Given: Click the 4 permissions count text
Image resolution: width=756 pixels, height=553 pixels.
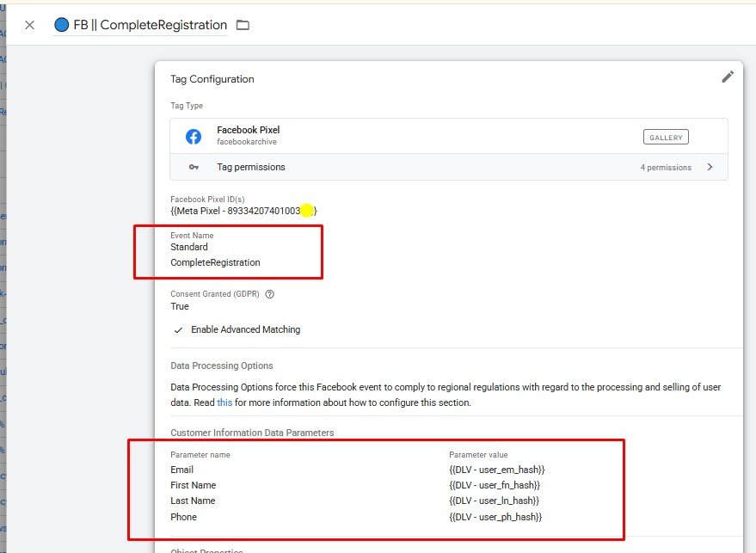Looking at the screenshot, I should tap(666, 168).
